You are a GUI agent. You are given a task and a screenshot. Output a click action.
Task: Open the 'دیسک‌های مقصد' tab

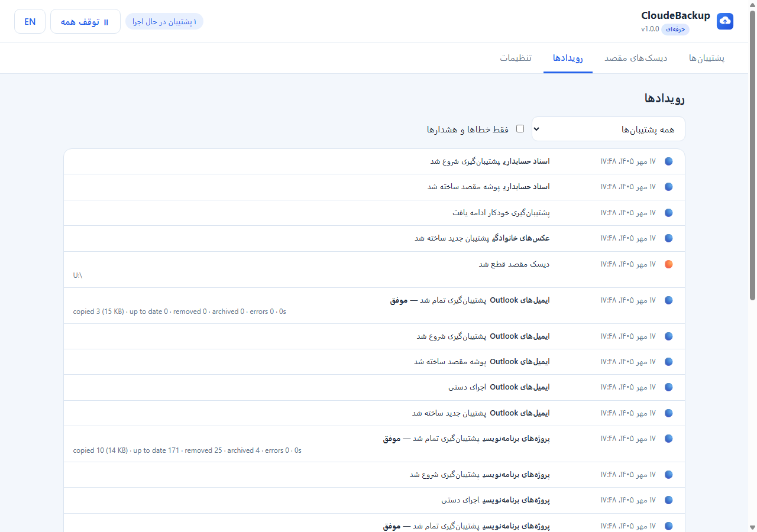point(636,58)
